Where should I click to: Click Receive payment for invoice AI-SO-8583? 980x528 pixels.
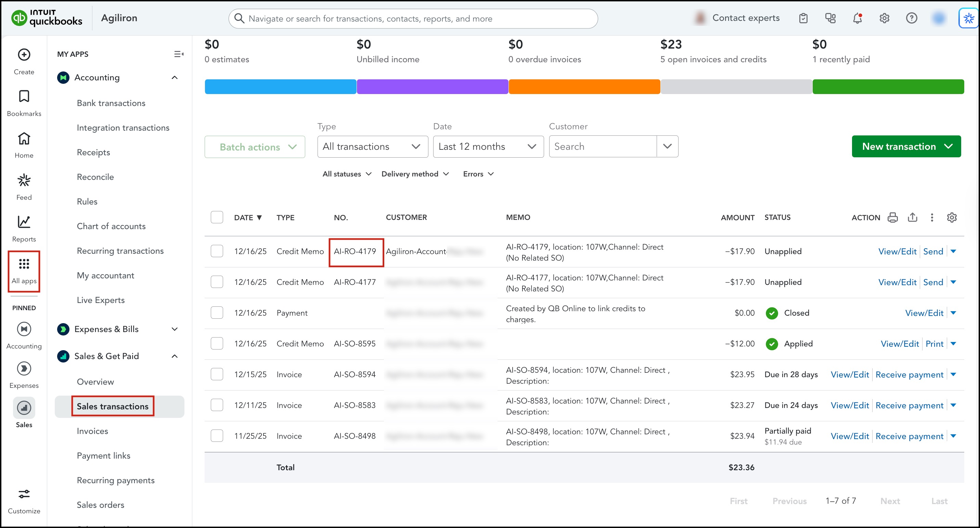[x=909, y=406]
